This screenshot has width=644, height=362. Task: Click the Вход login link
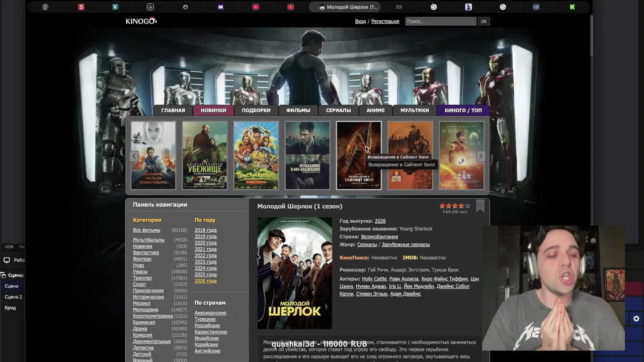point(360,21)
